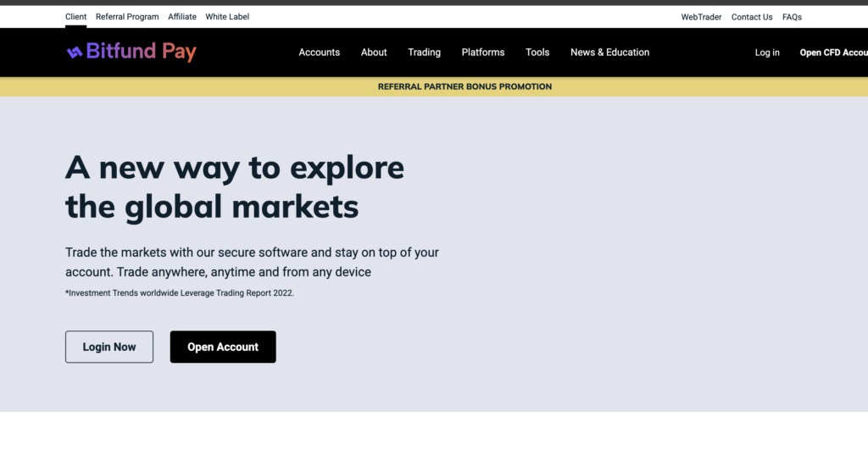
Task: Open the Platforms menu
Action: coord(483,52)
